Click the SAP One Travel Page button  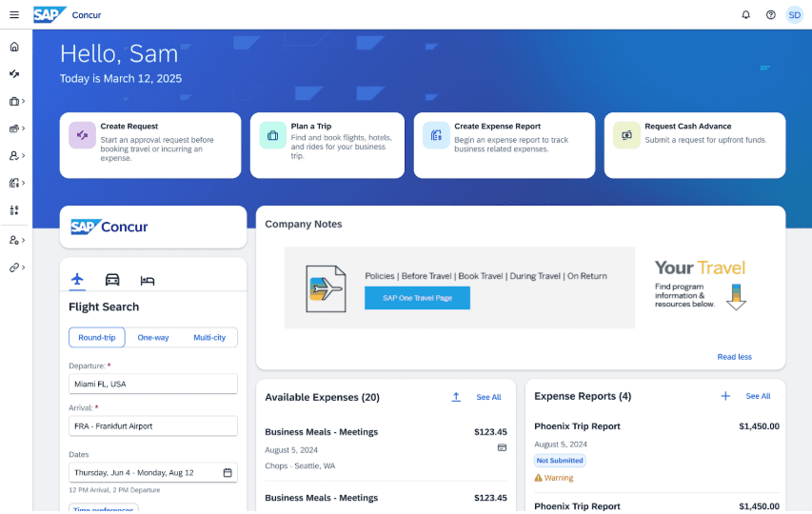[417, 298]
